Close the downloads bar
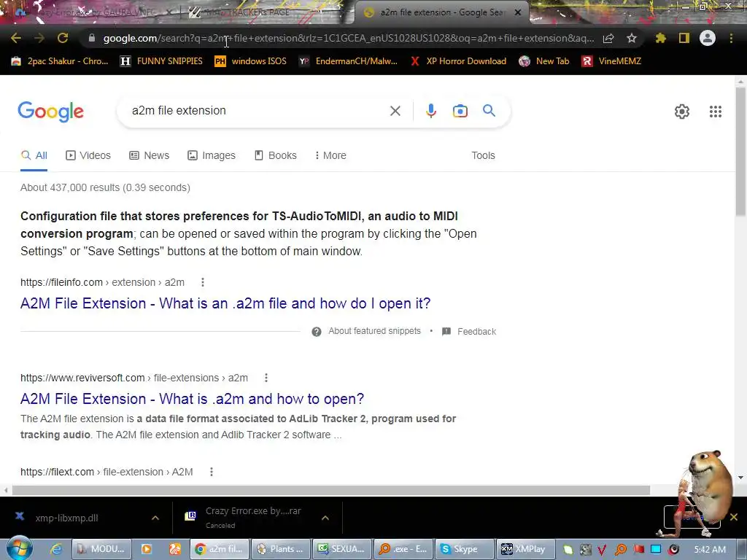 tap(734, 517)
